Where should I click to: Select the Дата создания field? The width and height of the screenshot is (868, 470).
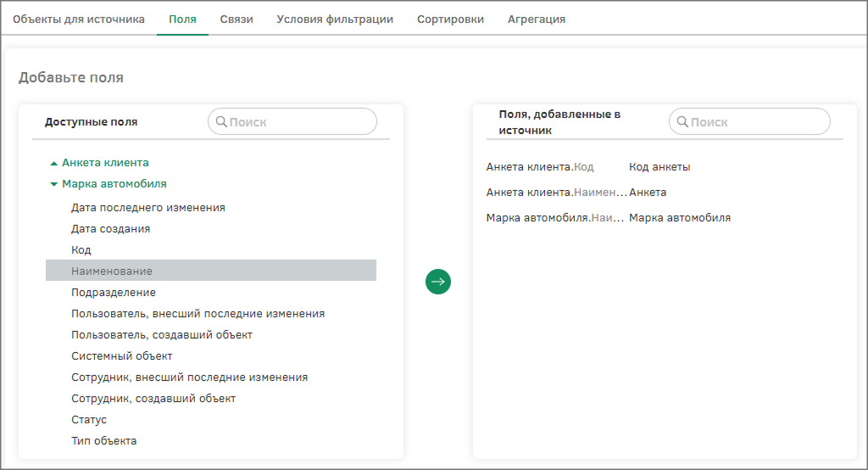(110, 228)
